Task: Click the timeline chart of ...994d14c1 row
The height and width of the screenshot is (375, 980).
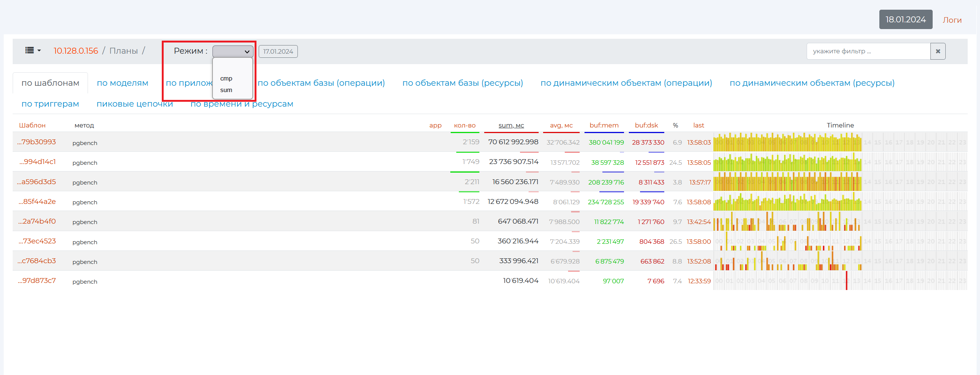Action: tap(787, 163)
